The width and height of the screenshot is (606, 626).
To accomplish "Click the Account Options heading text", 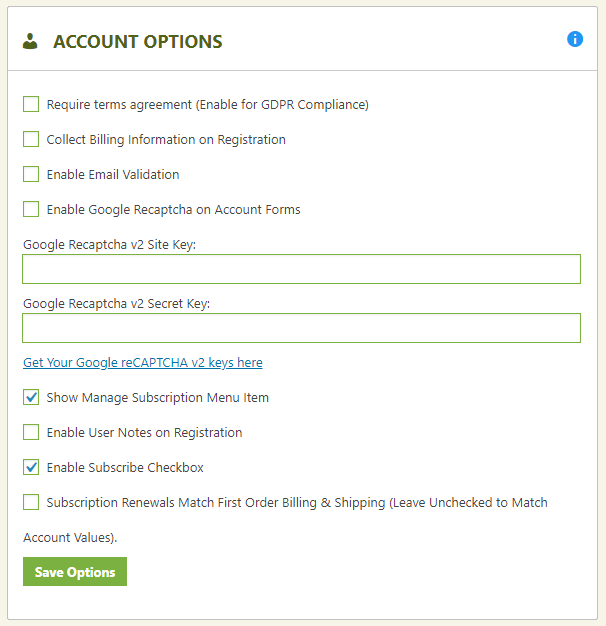I will click(138, 42).
